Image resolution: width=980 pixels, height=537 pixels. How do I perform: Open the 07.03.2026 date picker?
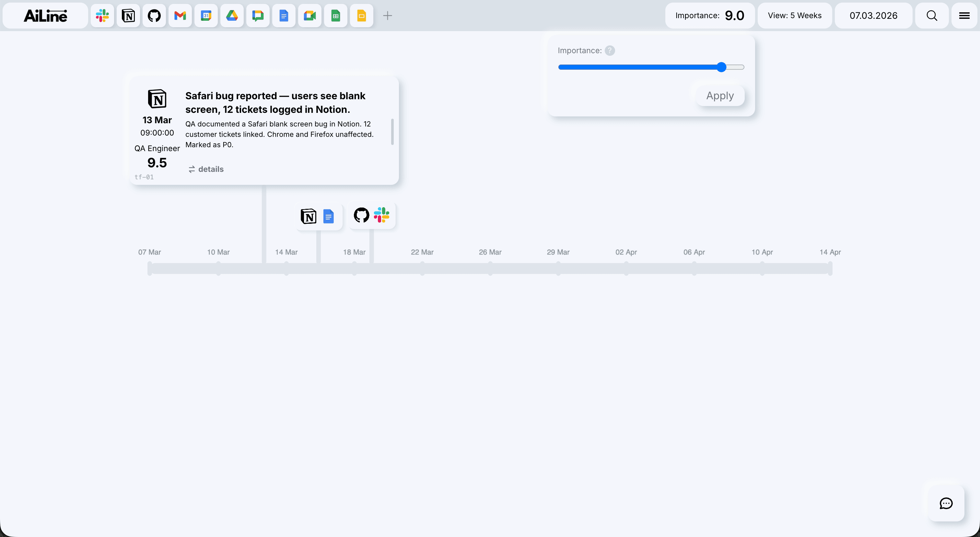click(873, 16)
